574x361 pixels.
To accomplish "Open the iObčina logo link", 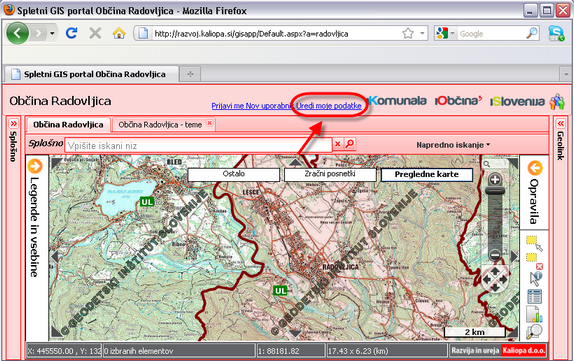I will tap(458, 101).
